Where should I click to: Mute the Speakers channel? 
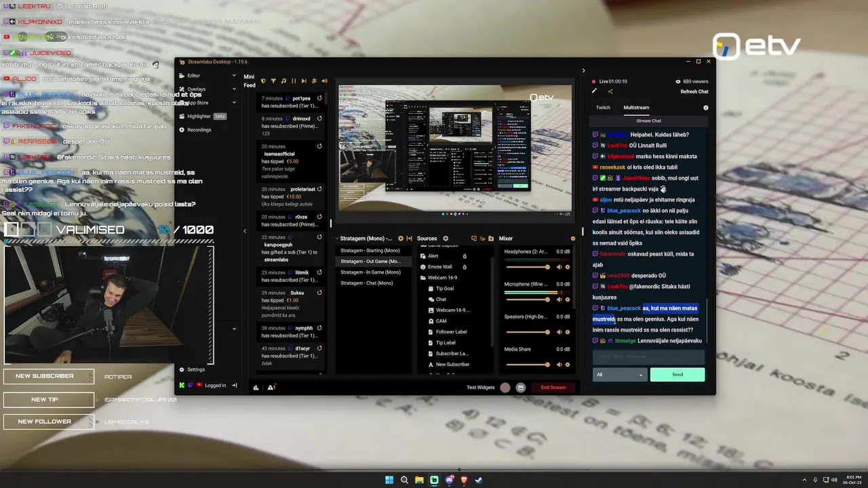point(559,332)
